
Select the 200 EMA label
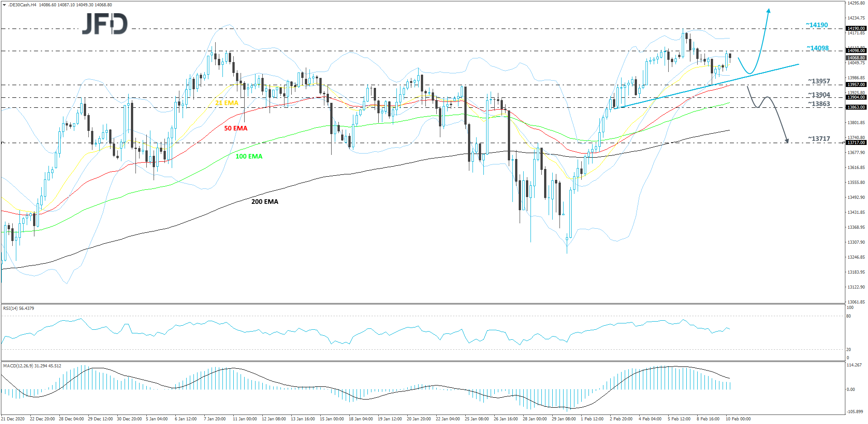click(x=265, y=202)
